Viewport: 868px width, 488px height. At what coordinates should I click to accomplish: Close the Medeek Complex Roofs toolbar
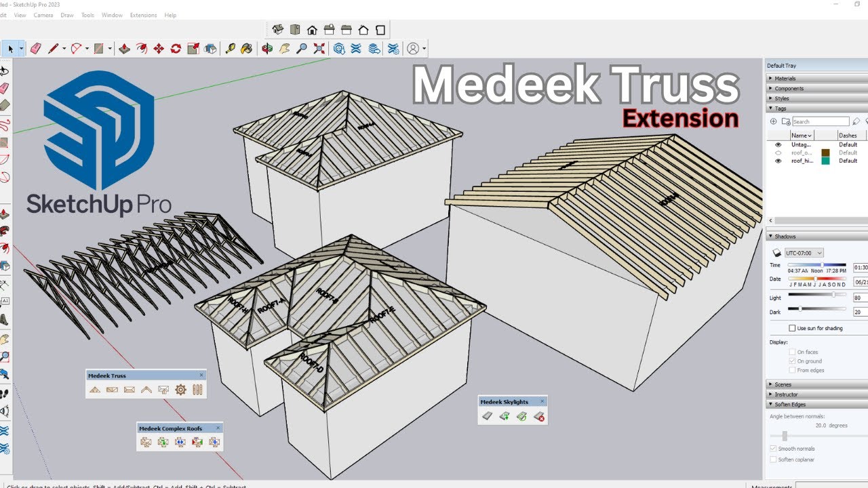(x=217, y=428)
